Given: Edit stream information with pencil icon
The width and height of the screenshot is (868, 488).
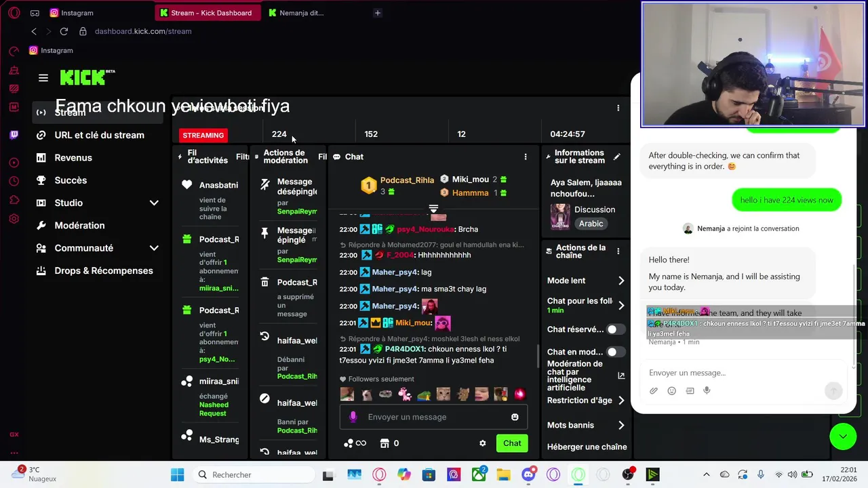Looking at the screenshot, I should pos(616,157).
